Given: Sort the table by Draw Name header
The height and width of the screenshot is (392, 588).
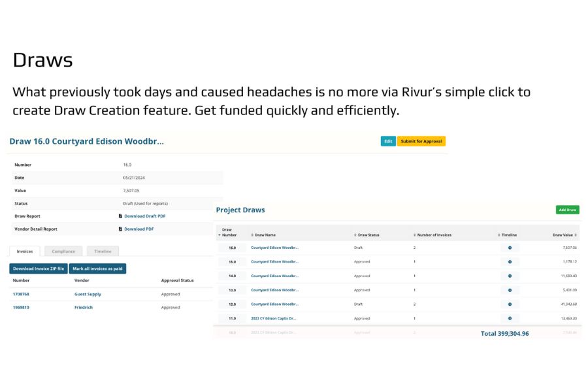Looking at the screenshot, I should point(265,235).
